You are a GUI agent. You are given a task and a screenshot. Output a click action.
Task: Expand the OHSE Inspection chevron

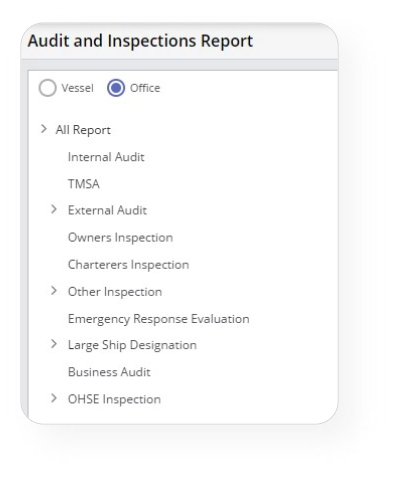point(54,398)
